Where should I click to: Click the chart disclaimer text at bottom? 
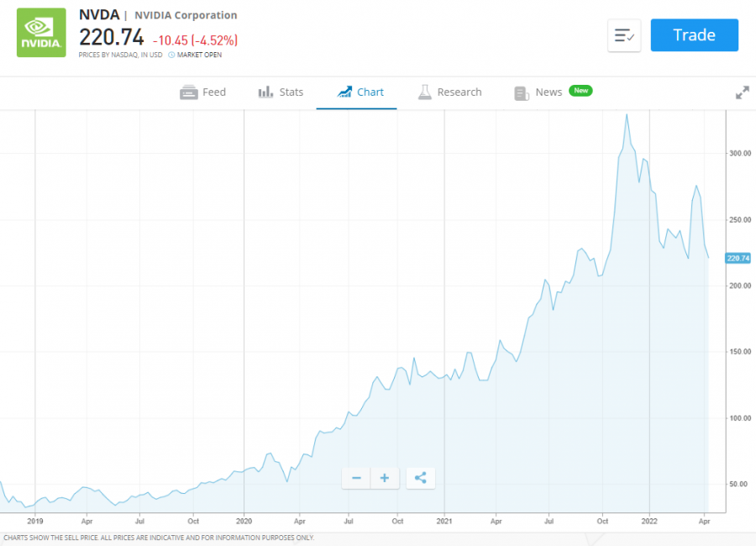[x=159, y=538]
